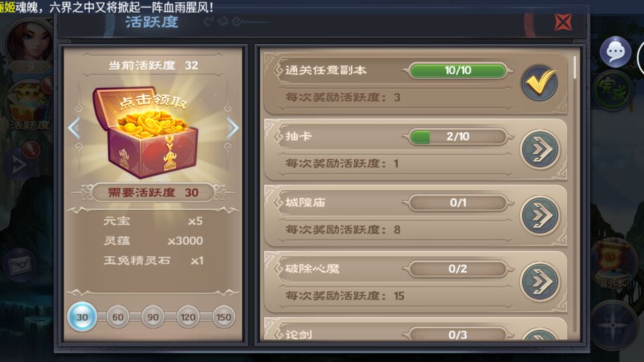Select the 60 activity milestone
Viewport: 644px width, 362px height.
(118, 317)
